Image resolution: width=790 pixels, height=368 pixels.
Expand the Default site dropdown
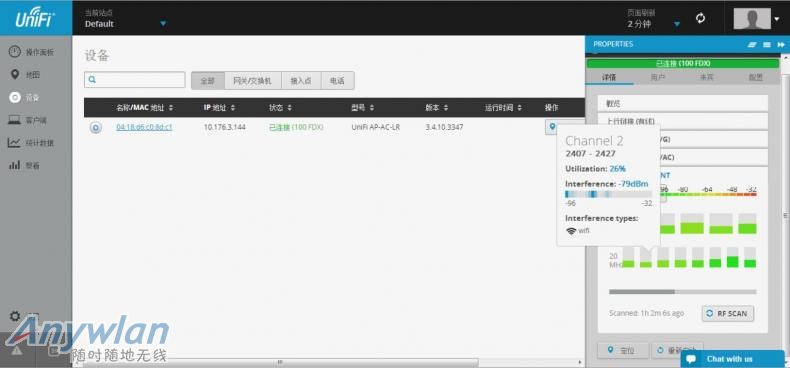[x=163, y=24]
